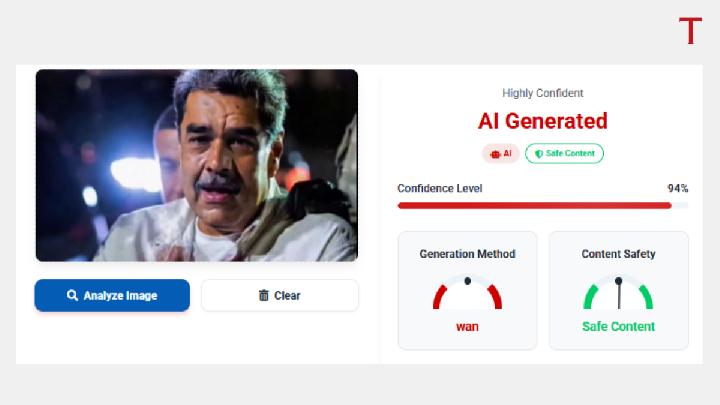Click the red T logo
This screenshot has height=405, width=720.
coord(690,32)
